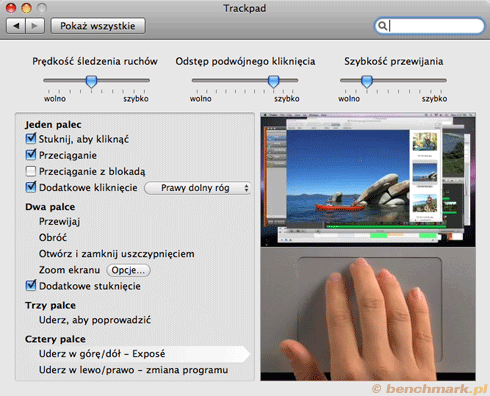This screenshot has width=490, height=396.
Task: Select the Zoom ekranu label
Action: click(69, 270)
